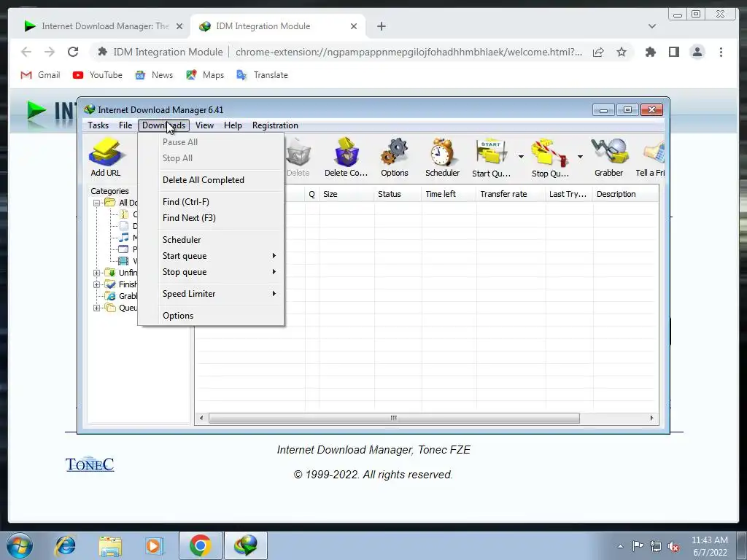The image size is (747, 560).
Task: Click right arrow of horizontal scrollbar
Action: [x=651, y=418]
